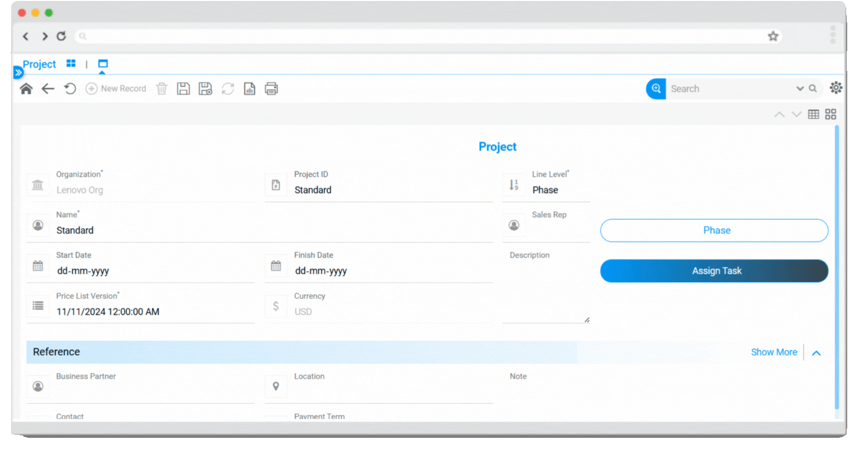This screenshot has height=450, width=868.
Task: Switch to card tile view toggle
Action: click(830, 114)
